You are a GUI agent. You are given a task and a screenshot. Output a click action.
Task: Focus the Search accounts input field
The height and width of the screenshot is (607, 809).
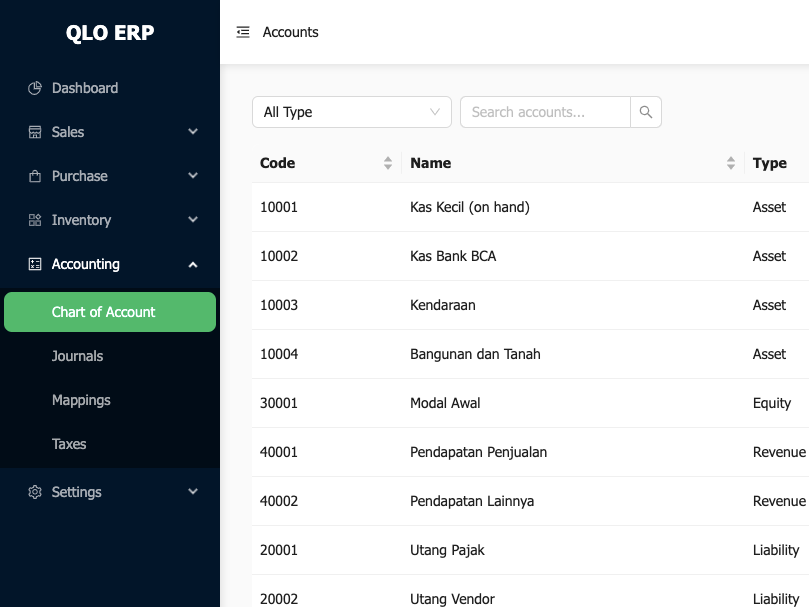coord(545,112)
